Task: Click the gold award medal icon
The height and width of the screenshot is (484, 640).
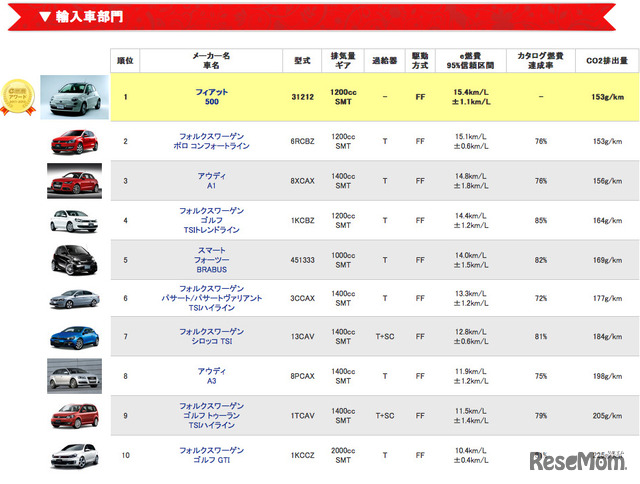Action: pyautogui.click(x=18, y=98)
